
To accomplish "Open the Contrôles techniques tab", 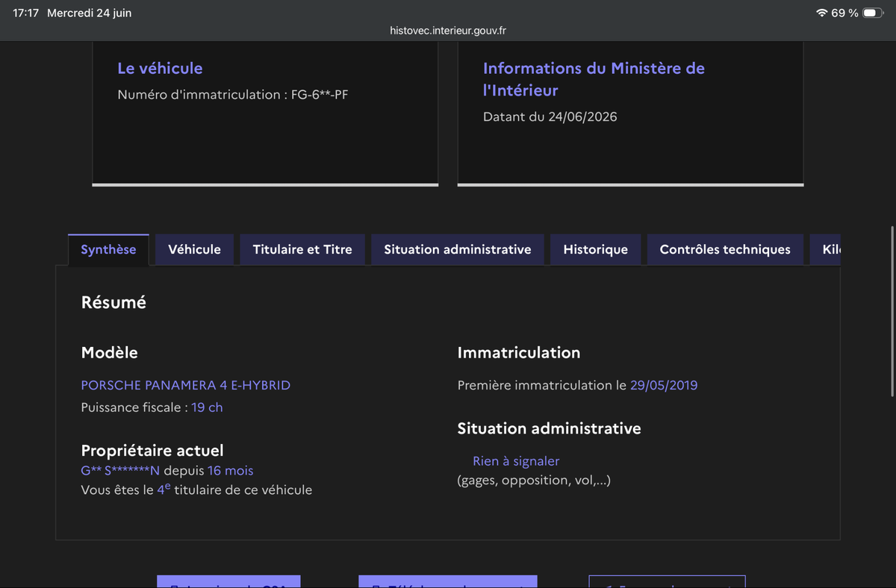I will tap(725, 249).
